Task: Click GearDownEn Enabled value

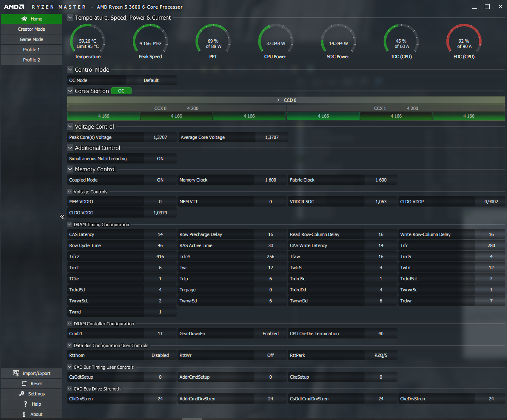Action: click(271, 334)
